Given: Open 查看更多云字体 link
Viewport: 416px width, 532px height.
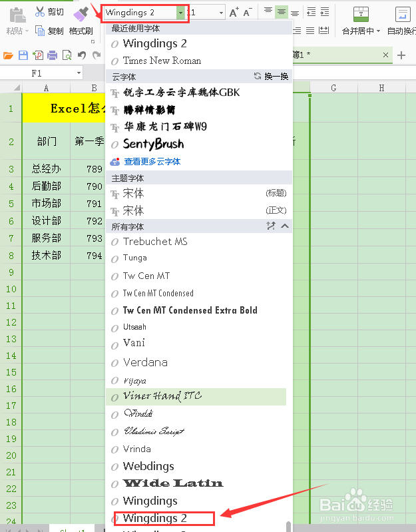Looking at the screenshot, I should [x=152, y=162].
